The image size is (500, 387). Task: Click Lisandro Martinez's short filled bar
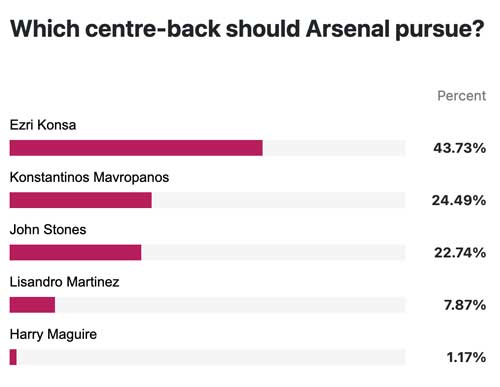(x=32, y=305)
